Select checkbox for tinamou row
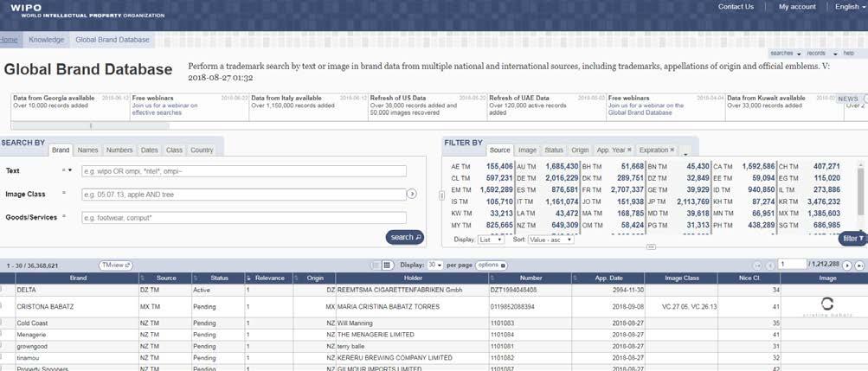The height and width of the screenshot is (371, 868). click(1, 358)
